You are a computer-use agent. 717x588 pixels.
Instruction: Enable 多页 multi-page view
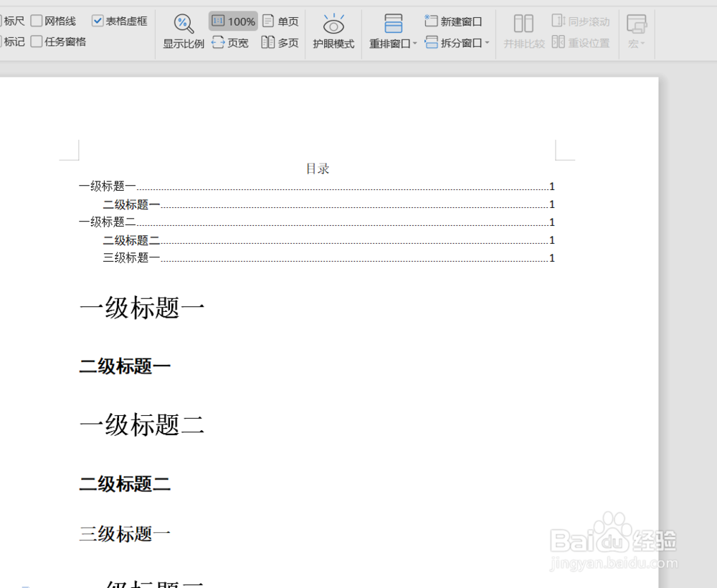(280, 42)
